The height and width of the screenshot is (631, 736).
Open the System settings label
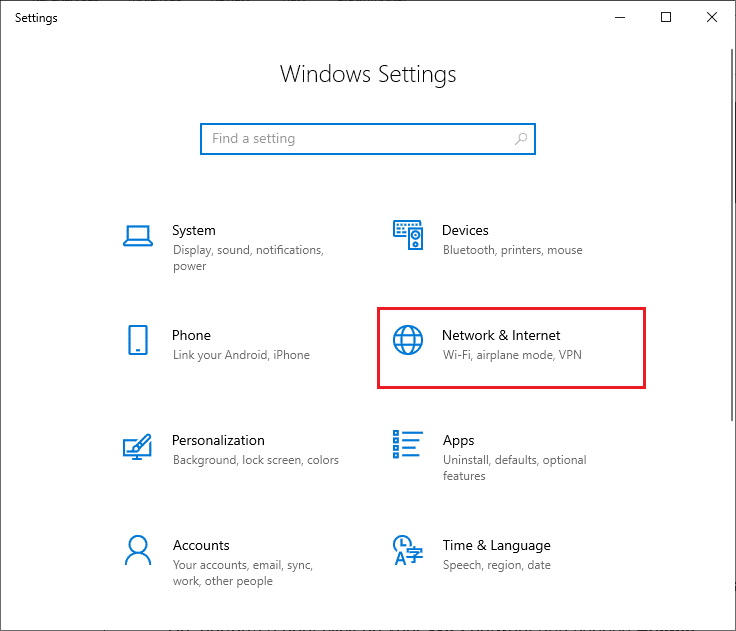193,230
